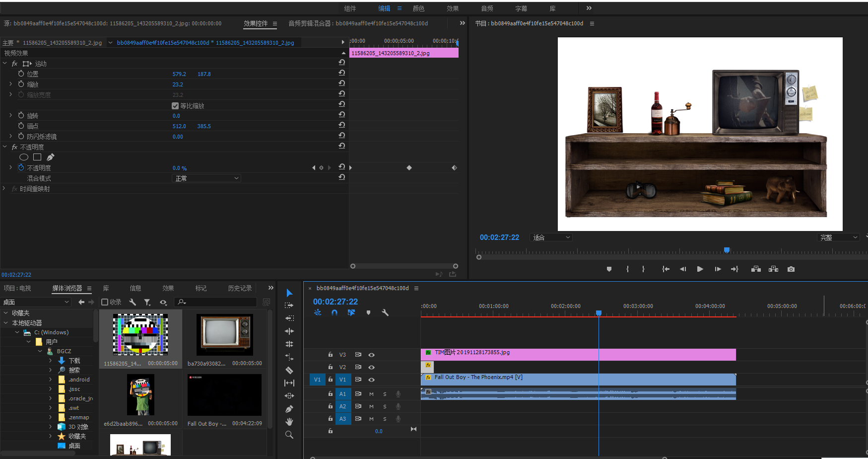Open the Program monitor zoom level dropdown
This screenshot has width=868, height=459.
point(551,237)
